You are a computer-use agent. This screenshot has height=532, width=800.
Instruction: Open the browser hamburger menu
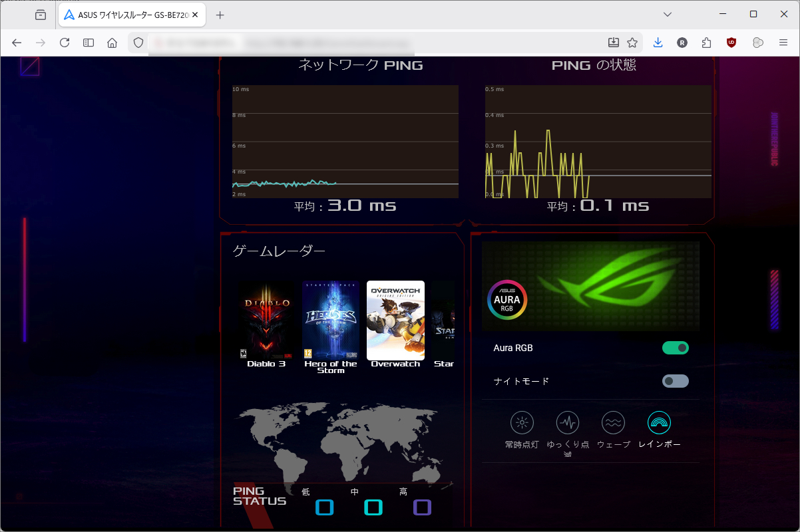783,43
